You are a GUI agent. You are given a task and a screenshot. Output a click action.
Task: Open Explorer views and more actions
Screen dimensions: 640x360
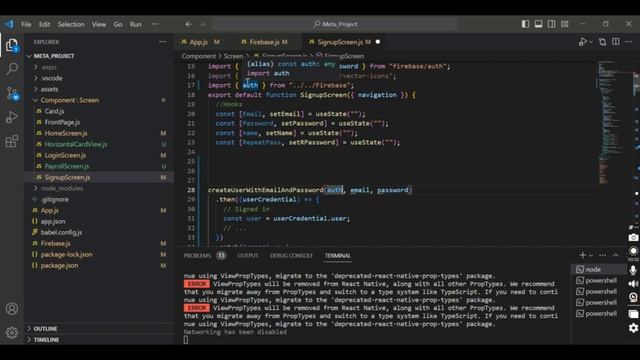point(162,42)
